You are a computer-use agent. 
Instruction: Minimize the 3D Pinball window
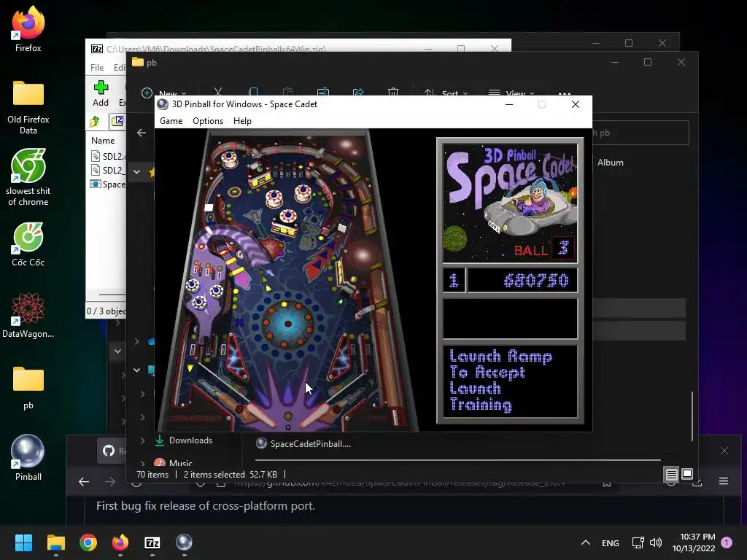click(508, 104)
